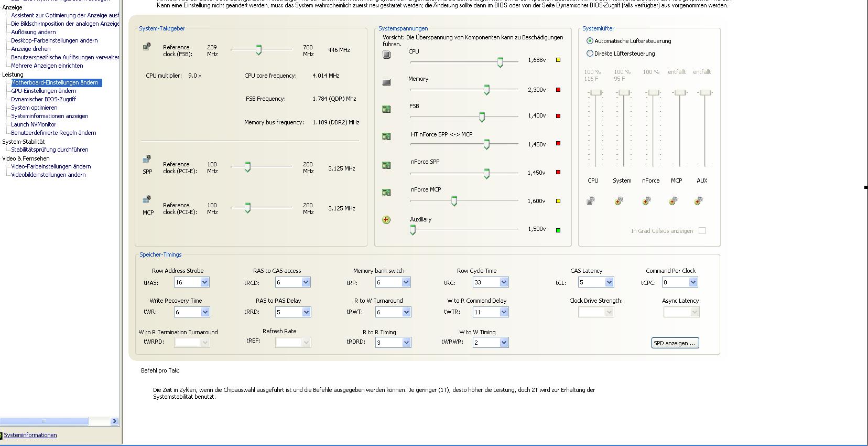Open the tRAS Row Address Strobe dropdown

tap(205, 282)
